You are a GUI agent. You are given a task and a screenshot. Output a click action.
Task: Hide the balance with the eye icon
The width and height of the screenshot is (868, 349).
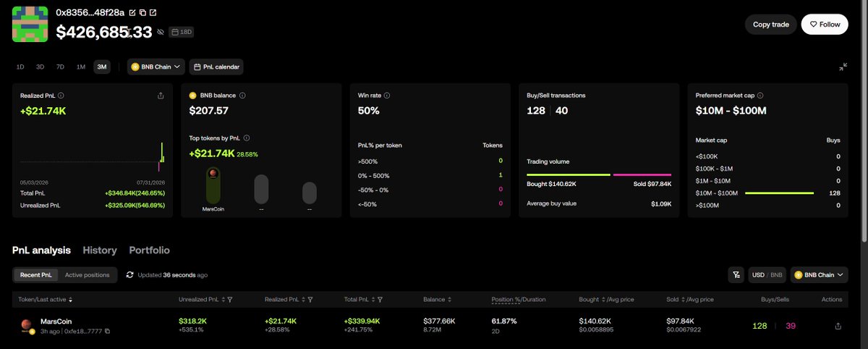161,32
